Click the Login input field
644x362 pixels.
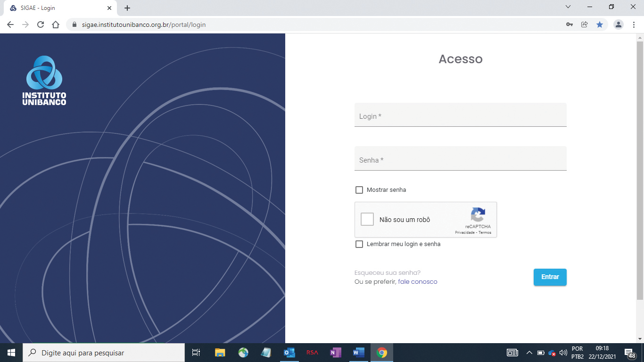point(461,115)
